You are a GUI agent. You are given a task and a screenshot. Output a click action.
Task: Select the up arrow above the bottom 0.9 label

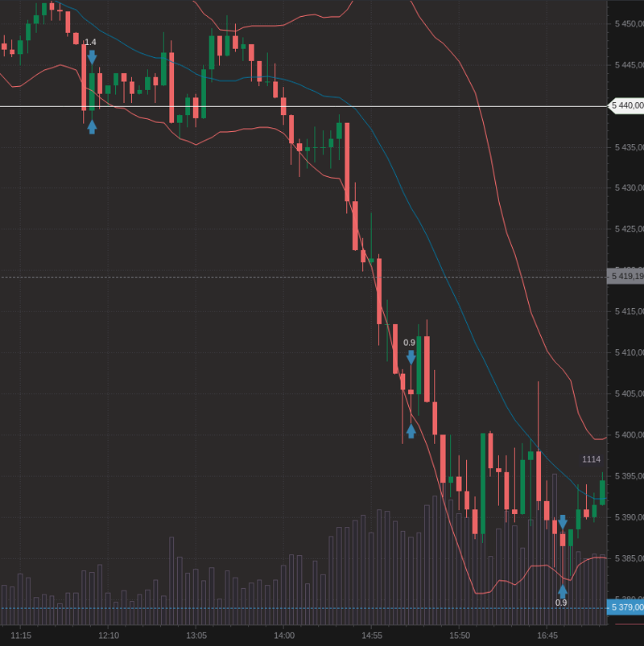pyautogui.click(x=563, y=591)
